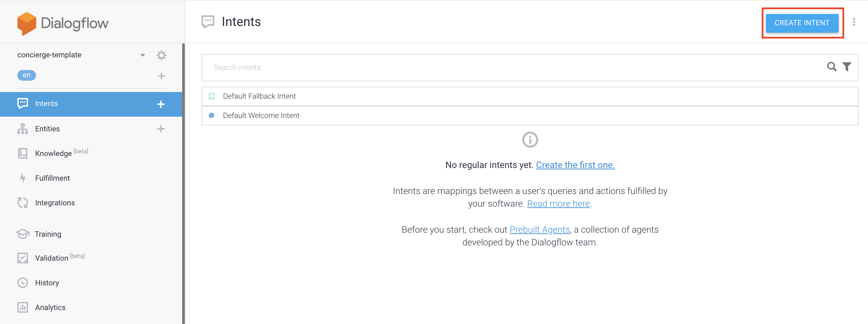Click the Fulfillment lightning bolt icon

23,177
